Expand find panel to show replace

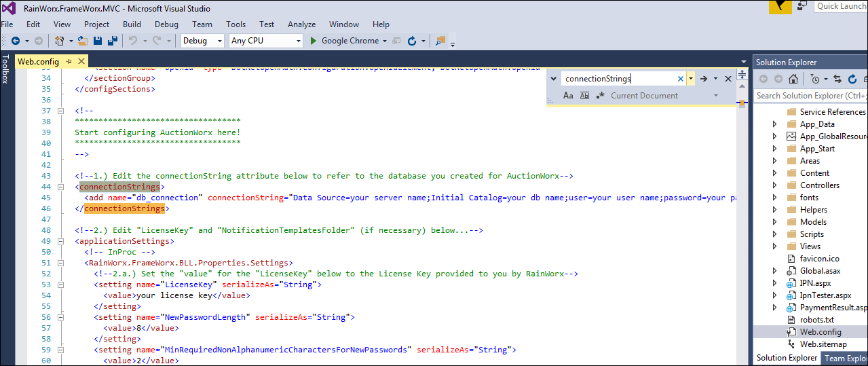point(553,79)
